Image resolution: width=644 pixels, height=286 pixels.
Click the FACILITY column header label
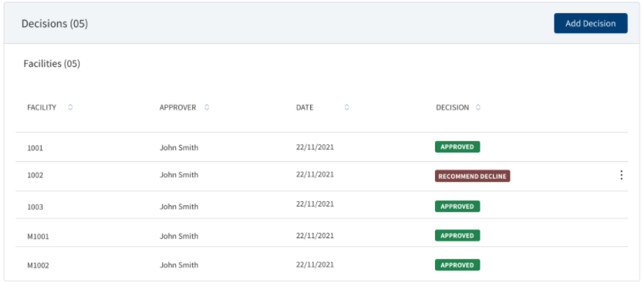[x=42, y=107]
